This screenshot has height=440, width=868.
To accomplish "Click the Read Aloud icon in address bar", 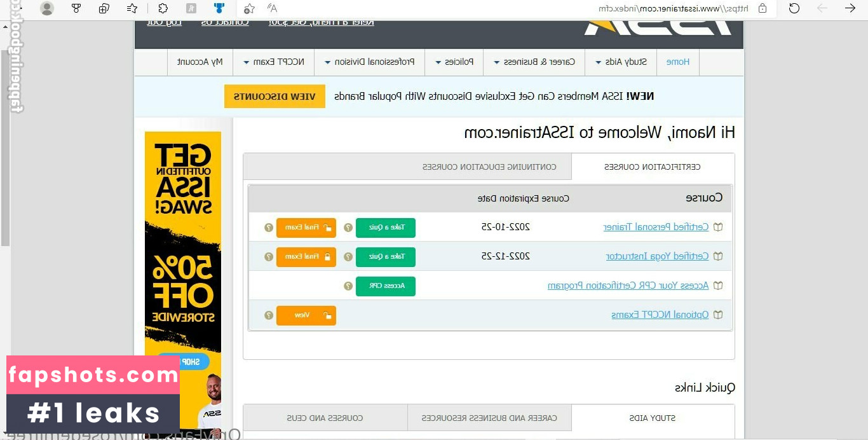I will pyautogui.click(x=272, y=8).
